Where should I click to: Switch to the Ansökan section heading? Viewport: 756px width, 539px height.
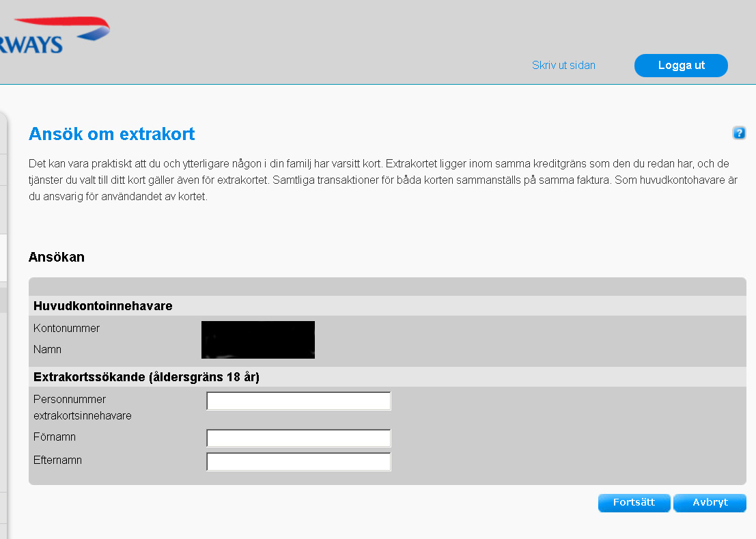click(56, 257)
